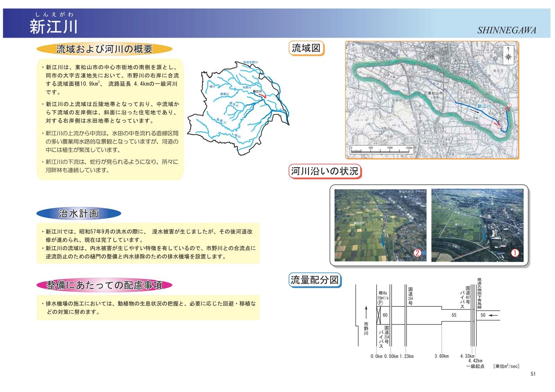Click the 1.23km distance label

407,356
